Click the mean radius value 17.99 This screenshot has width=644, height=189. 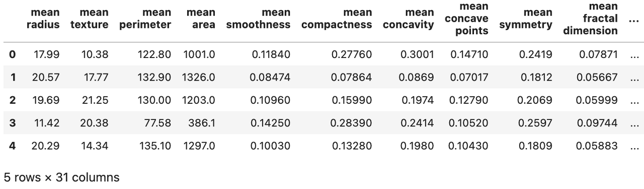click(x=46, y=54)
